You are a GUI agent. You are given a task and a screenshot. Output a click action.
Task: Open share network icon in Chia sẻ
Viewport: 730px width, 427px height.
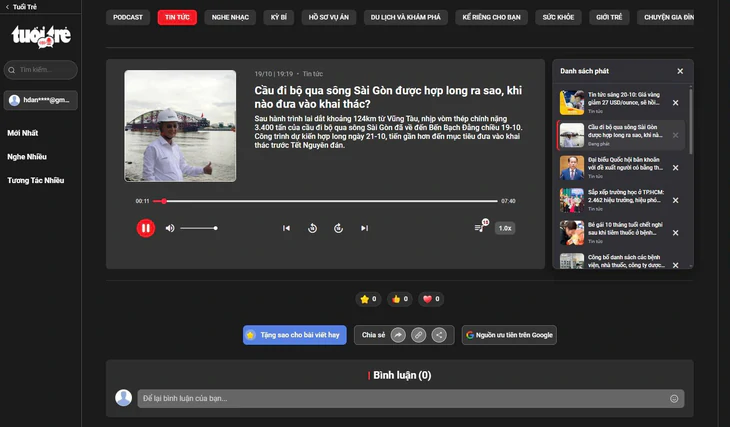coord(439,335)
